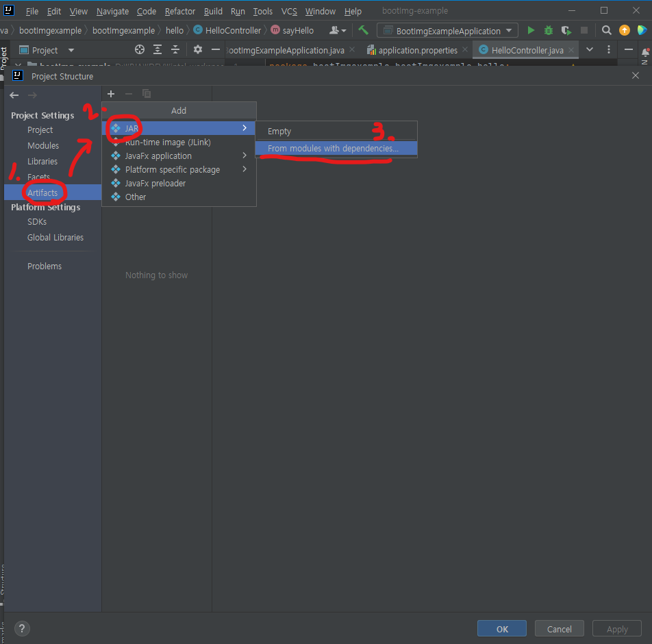
Task: Open the user/code-with-me icon dropdown
Action: coord(337,30)
